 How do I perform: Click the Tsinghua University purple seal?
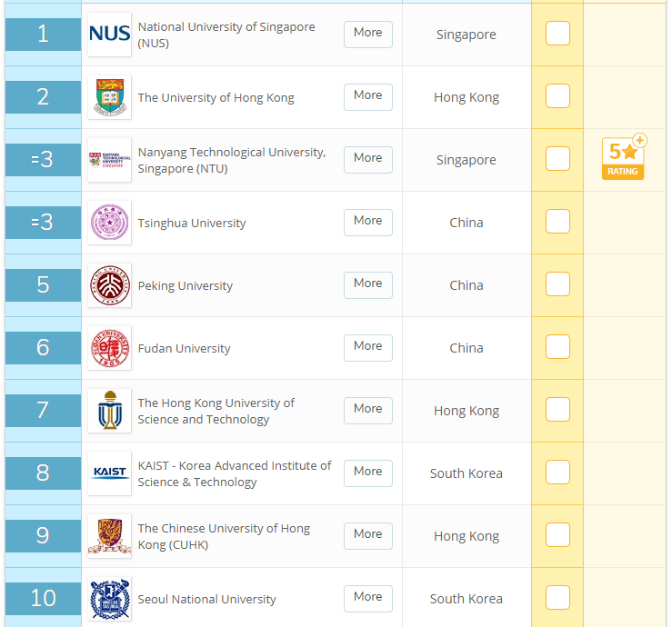[x=109, y=223]
